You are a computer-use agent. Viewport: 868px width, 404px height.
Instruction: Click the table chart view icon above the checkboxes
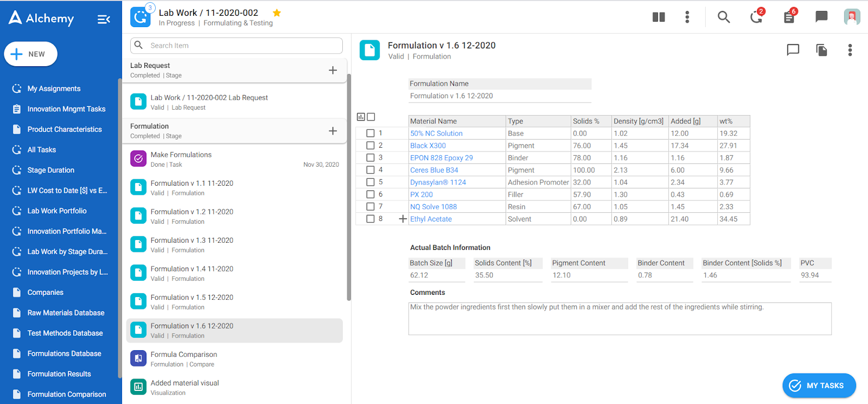pyautogui.click(x=361, y=117)
